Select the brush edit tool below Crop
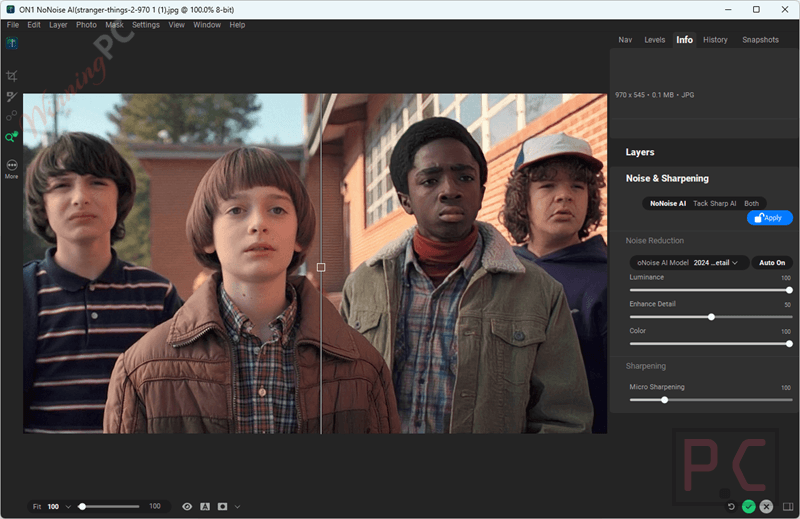The height and width of the screenshot is (519, 800). point(12,96)
